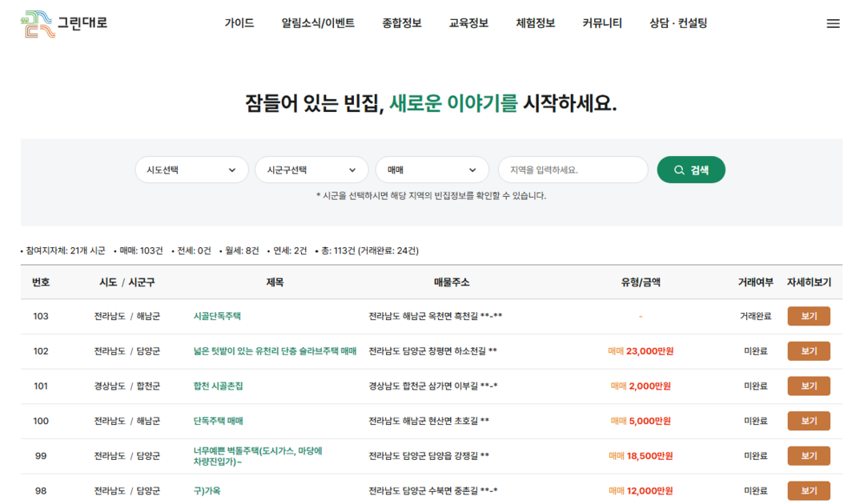The image size is (864, 504).
Task: Open the 시군구선택 dropdown
Action: [311, 170]
